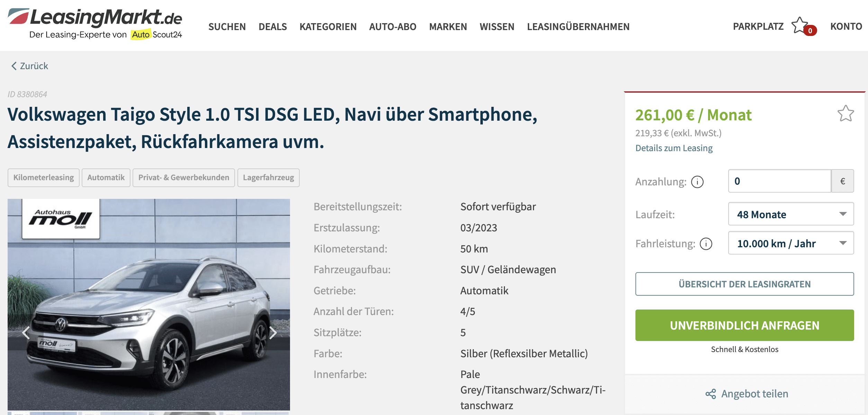Screen dimensions: 868x415
Task: Open the SUCHEN menu
Action: click(x=227, y=27)
